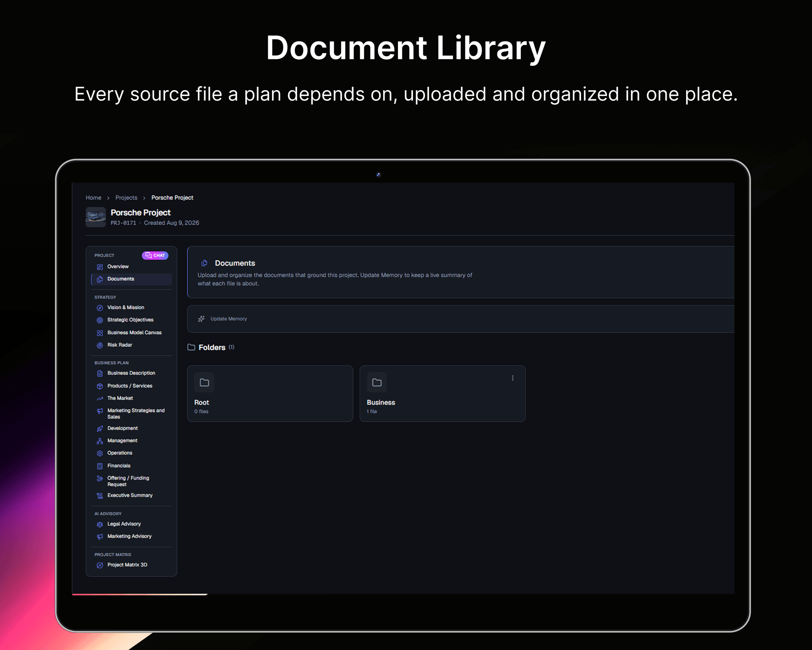This screenshot has height=650, width=812.
Task: Open the Root folder card
Action: click(270, 394)
